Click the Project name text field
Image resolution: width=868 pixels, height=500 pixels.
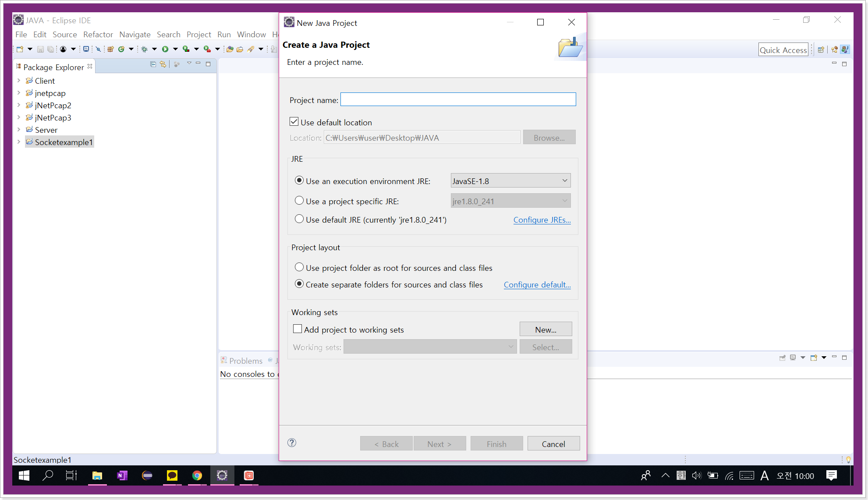click(x=458, y=99)
